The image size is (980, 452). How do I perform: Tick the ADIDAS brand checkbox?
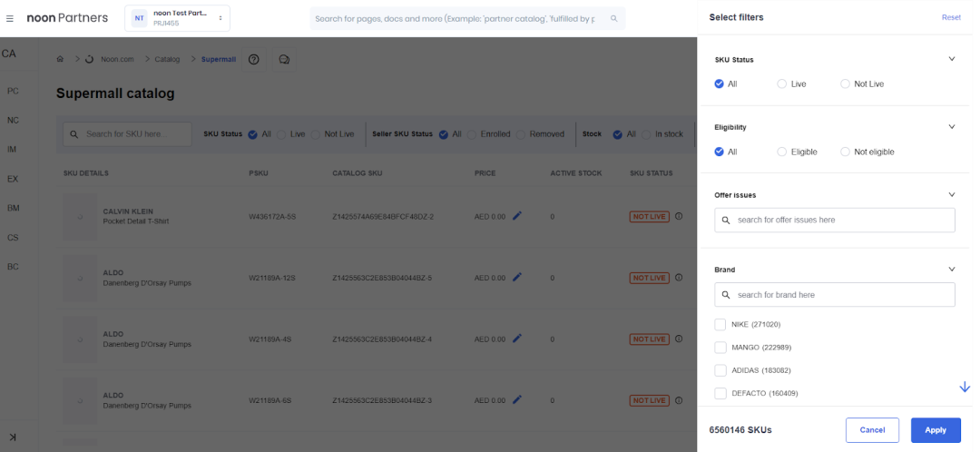click(x=720, y=370)
